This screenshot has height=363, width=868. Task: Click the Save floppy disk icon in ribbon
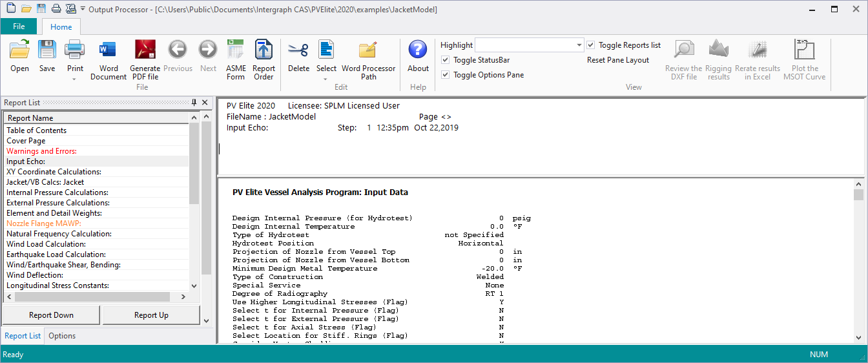pyautogui.click(x=46, y=50)
